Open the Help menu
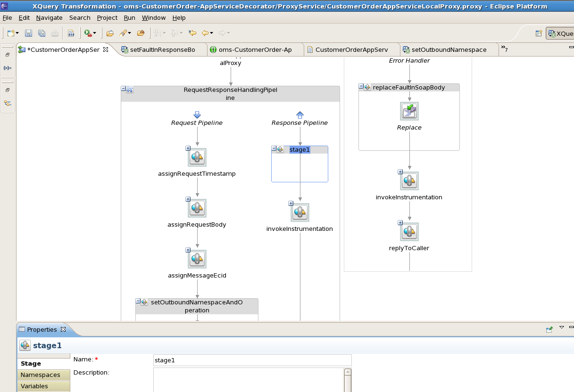This screenshot has width=574, height=392. [179, 17]
